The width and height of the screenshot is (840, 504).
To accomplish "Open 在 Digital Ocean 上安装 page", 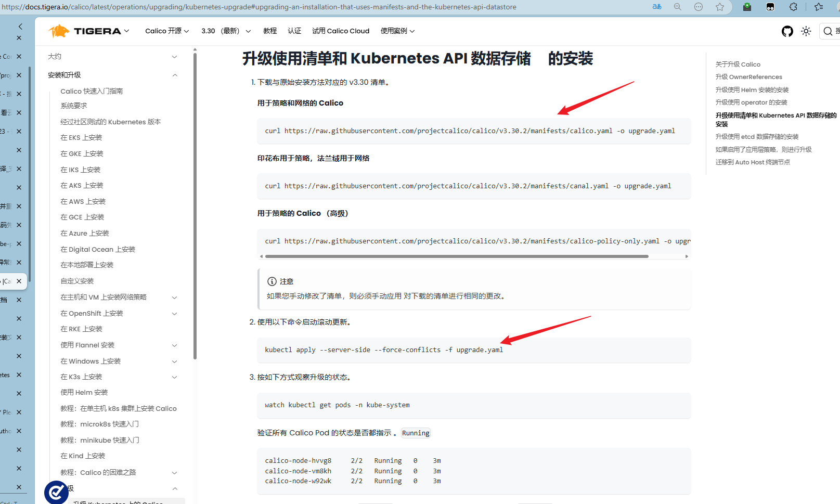I will click(98, 250).
